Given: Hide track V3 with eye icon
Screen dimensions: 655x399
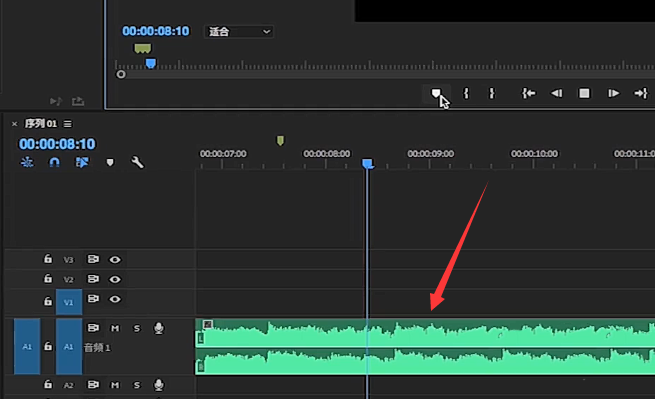Looking at the screenshot, I should tap(115, 260).
